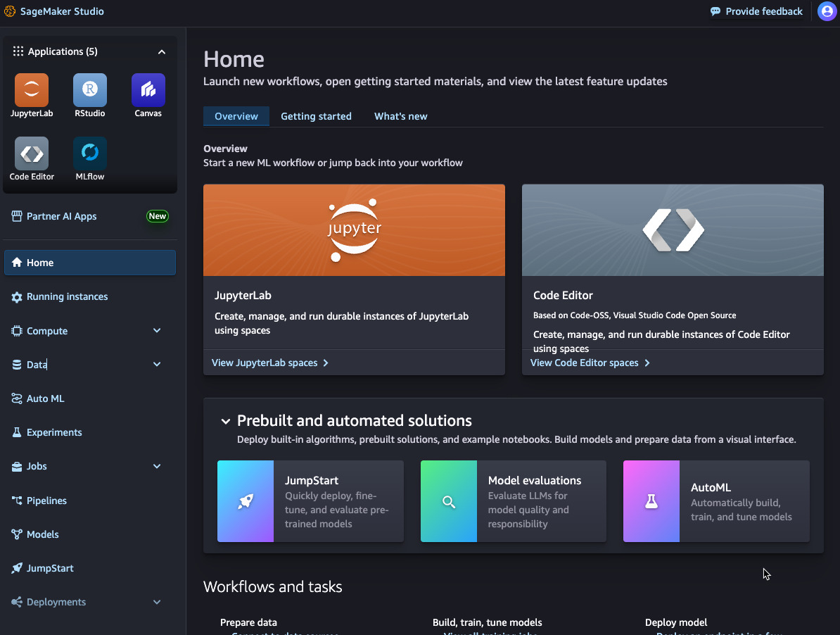The height and width of the screenshot is (635, 840).
Task: Click the Pipelines sidebar icon
Action: click(17, 501)
